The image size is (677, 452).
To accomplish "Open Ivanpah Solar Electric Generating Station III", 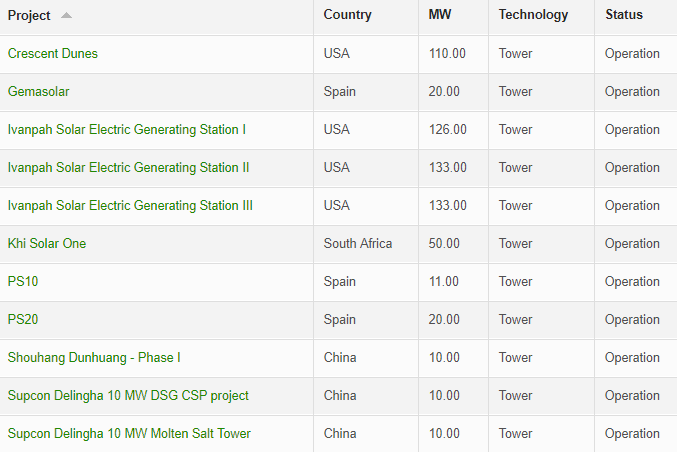I will coord(130,205).
